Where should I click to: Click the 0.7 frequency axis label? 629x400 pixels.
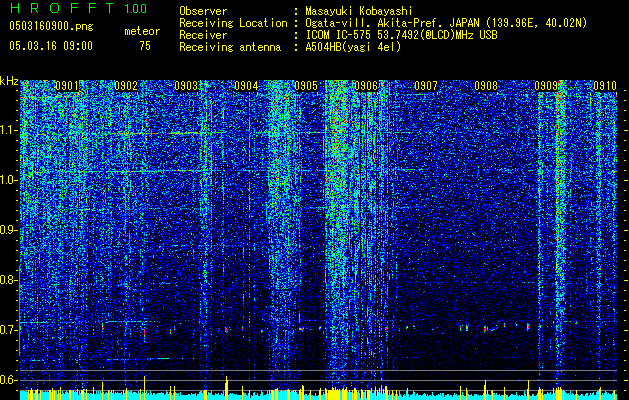(8, 330)
